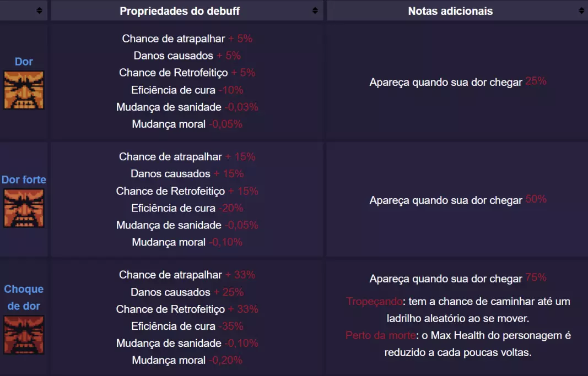The image size is (588, 376).
Task: Click the Propriedades do debuff header title
Action: (x=180, y=11)
